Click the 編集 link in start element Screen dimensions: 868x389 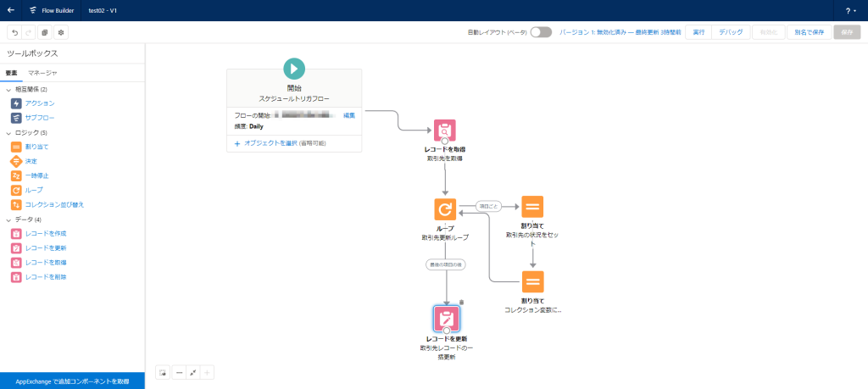pyautogui.click(x=348, y=115)
